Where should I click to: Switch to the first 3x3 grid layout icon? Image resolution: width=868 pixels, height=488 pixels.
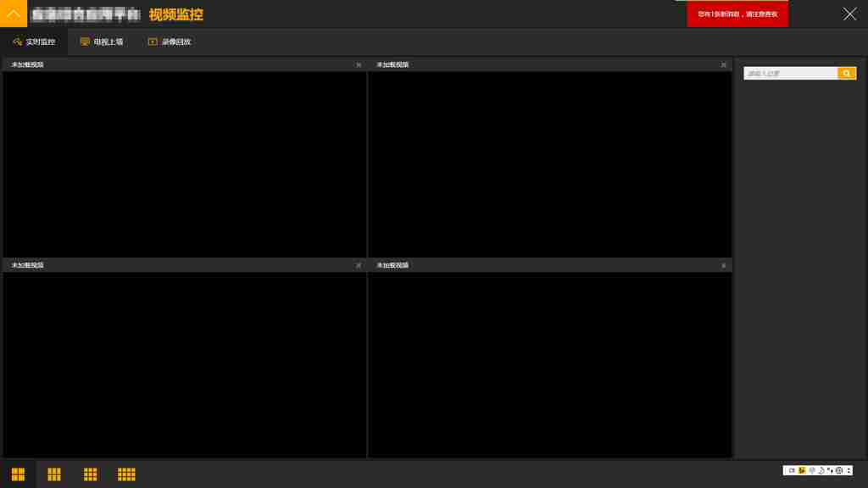coord(54,474)
